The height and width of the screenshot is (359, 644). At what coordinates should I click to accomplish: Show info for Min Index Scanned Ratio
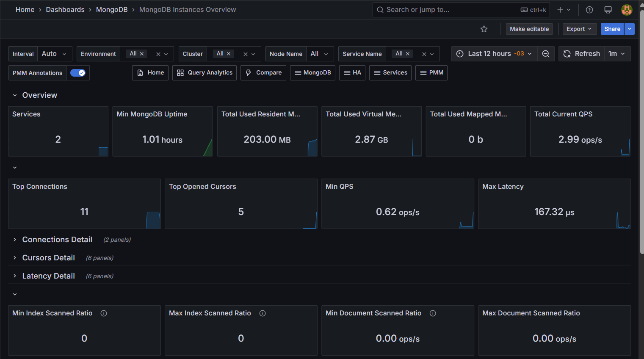104,313
